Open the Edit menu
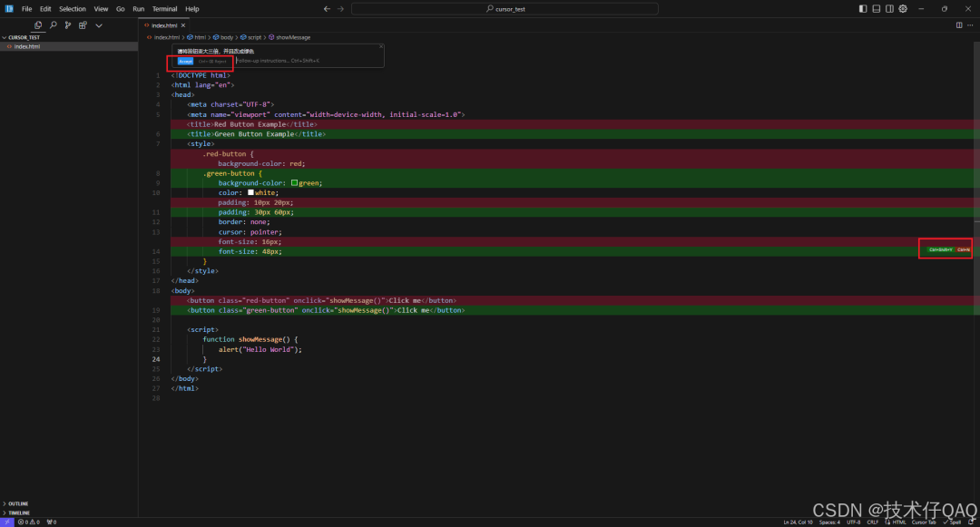The height and width of the screenshot is (527, 980). coord(45,9)
